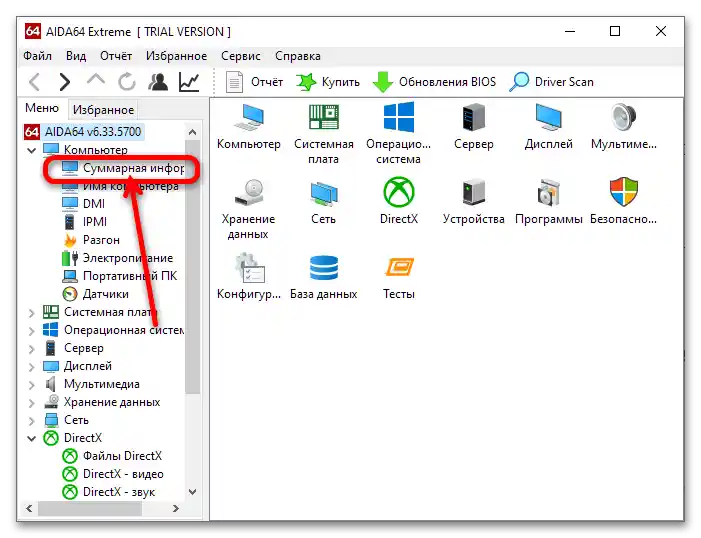Switch to the Избранное tab in the left panel
This screenshot has width=701, height=538.
click(x=103, y=110)
